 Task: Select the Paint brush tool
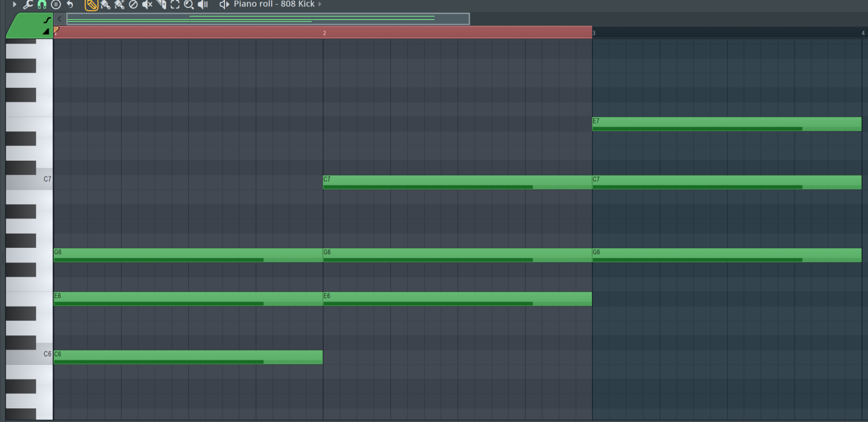[x=106, y=5]
